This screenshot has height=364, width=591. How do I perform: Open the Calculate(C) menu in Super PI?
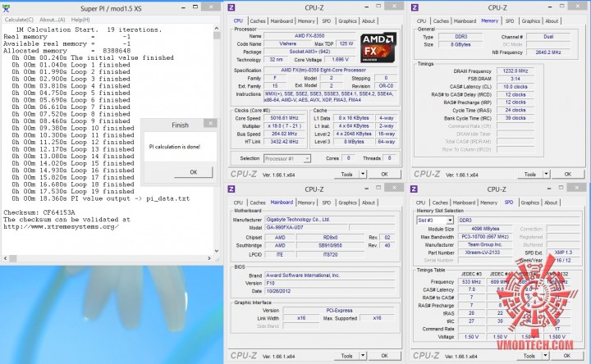(x=19, y=20)
